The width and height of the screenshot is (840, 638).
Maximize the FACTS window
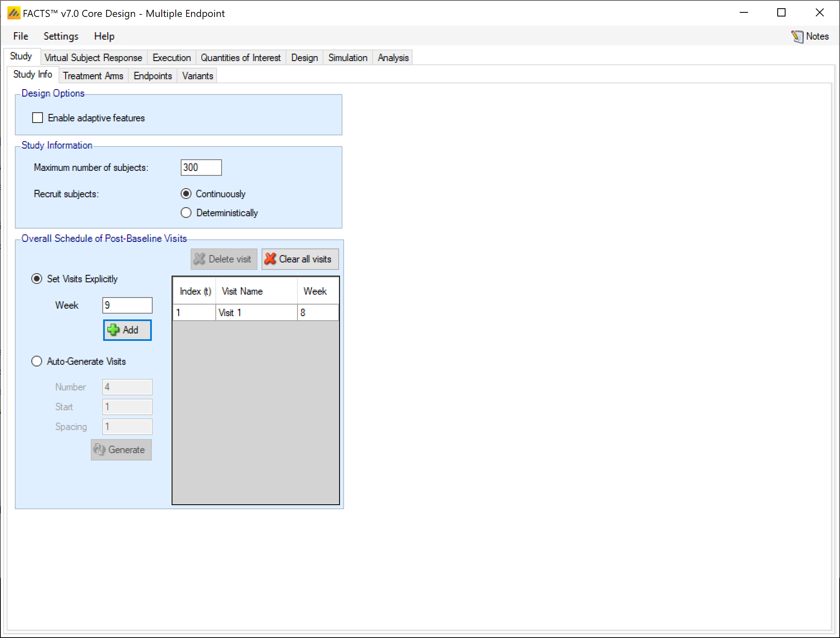tap(781, 13)
